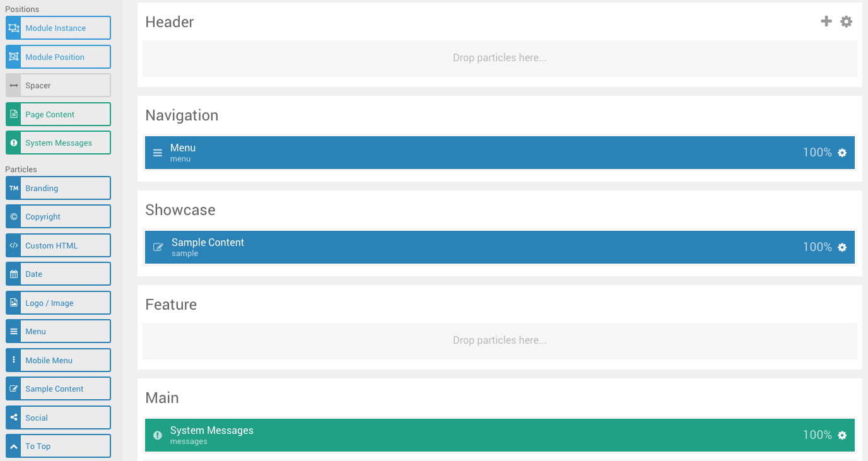Screen dimensions: 868x461
Task: Open settings for the Sample Content particle
Action: (842, 247)
